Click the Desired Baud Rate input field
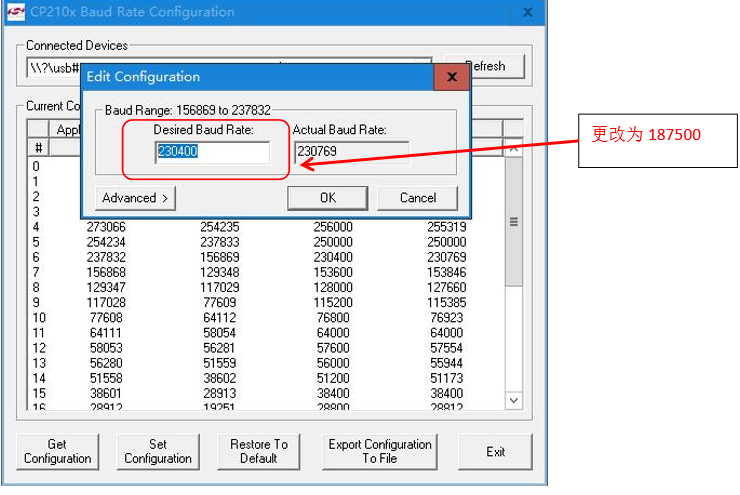The width and height of the screenshot is (740, 495). (212, 152)
